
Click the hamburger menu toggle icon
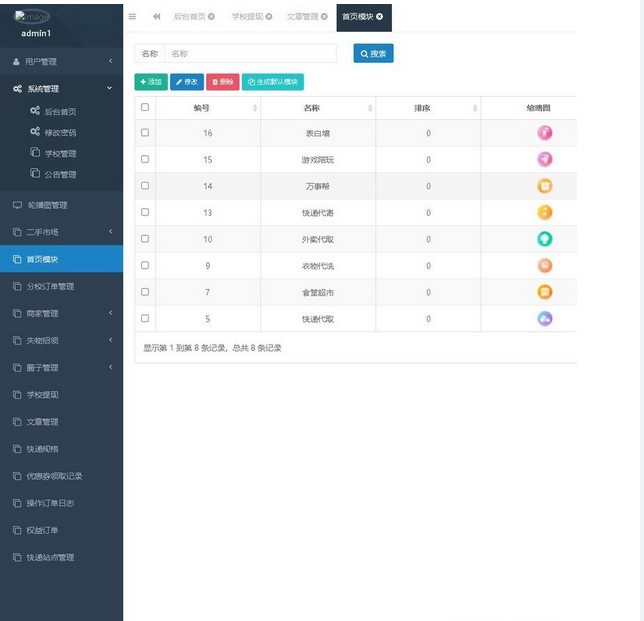coord(132,16)
